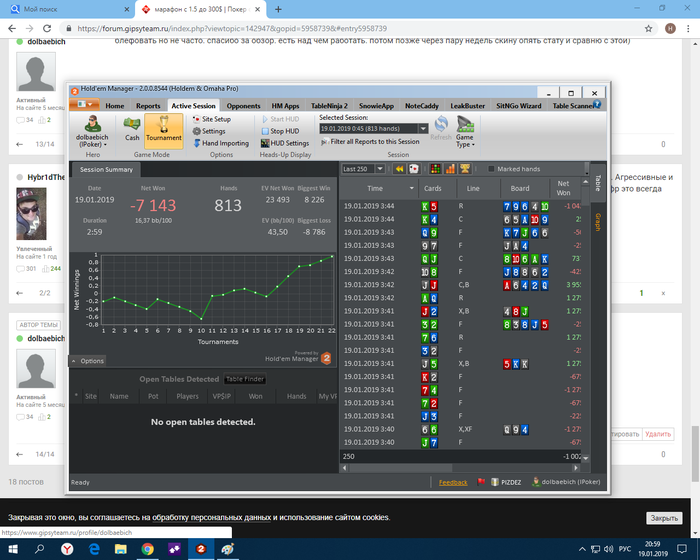Switch game mode to Cash

click(132, 130)
